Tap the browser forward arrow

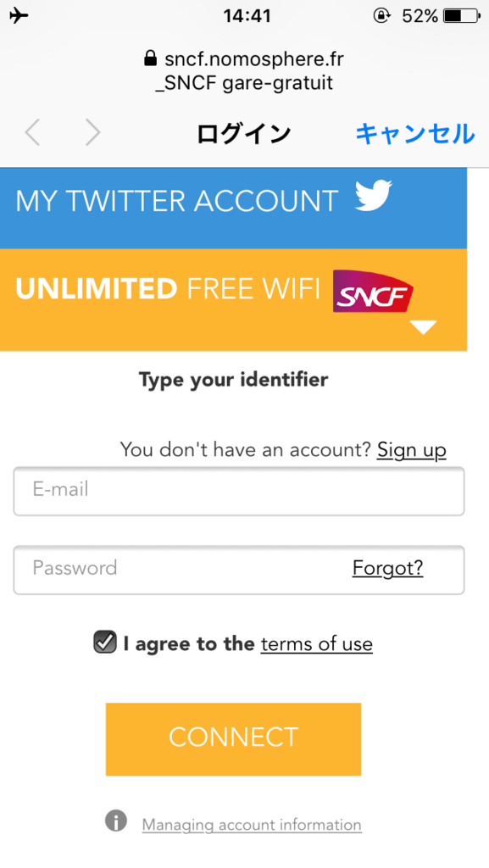click(92, 133)
